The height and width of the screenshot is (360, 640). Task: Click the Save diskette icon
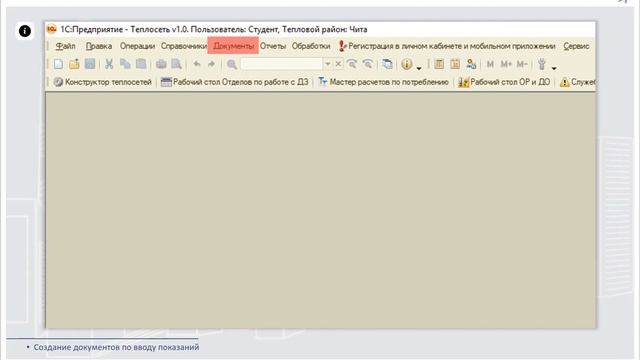click(x=90, y=64)
